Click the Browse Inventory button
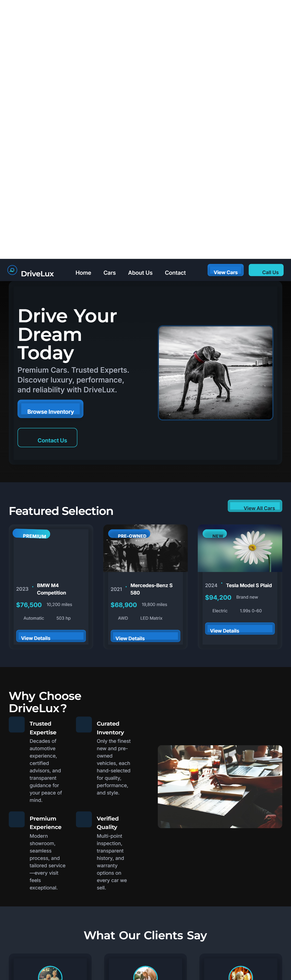The image size is (291, 980). [50, 409]
